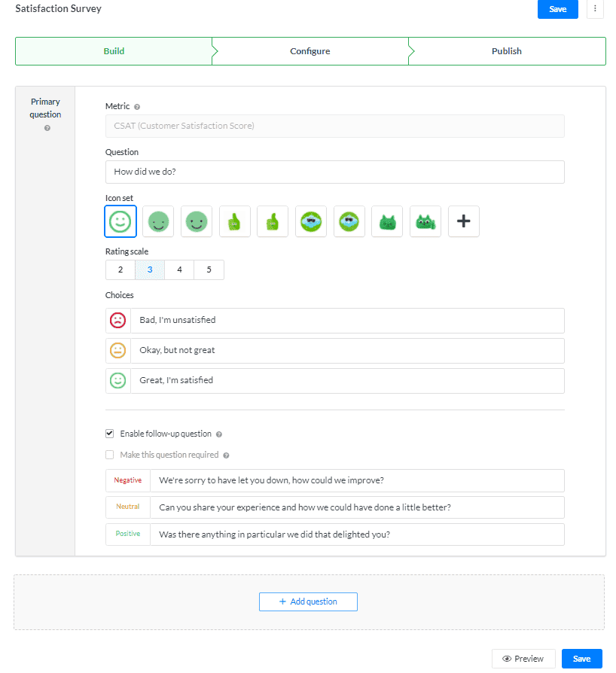Image resolution: width=616 pixels, height=673 pixels.
Task: Click the Save button at the top
Action: click(x=557, y=9)
